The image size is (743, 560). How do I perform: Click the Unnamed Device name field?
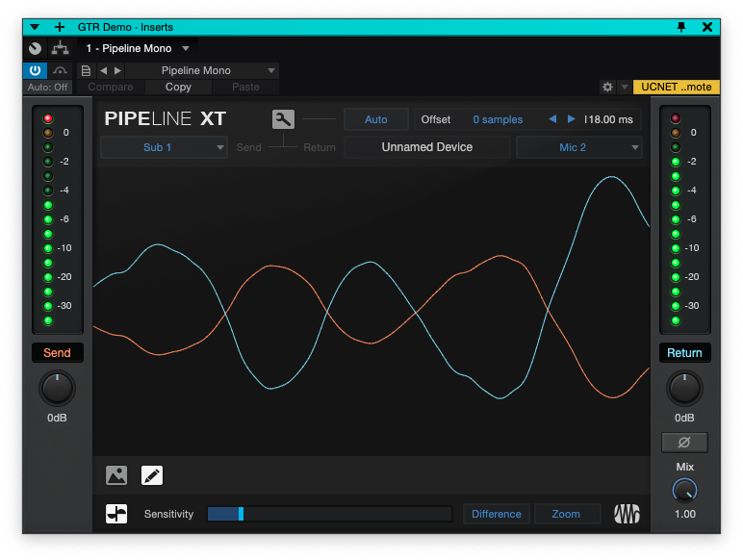coord(427,147)
